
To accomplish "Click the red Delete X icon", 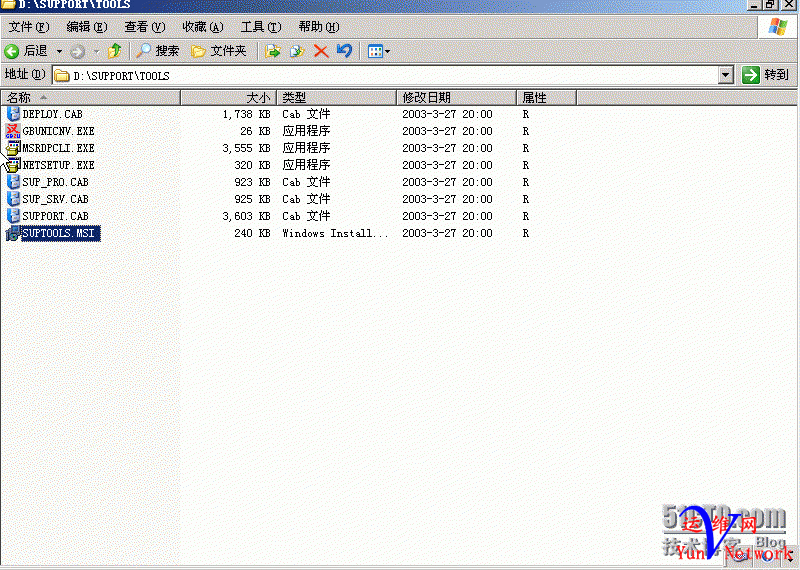I will click(321, 51).
